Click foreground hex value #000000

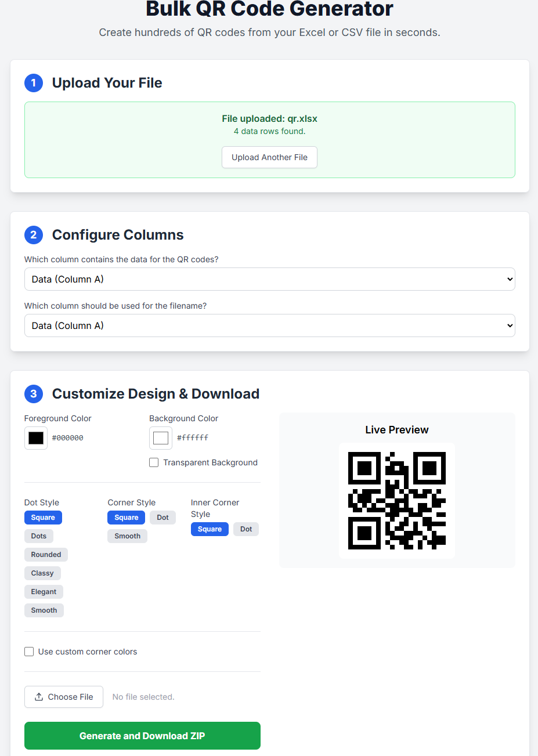click(68, 438)
